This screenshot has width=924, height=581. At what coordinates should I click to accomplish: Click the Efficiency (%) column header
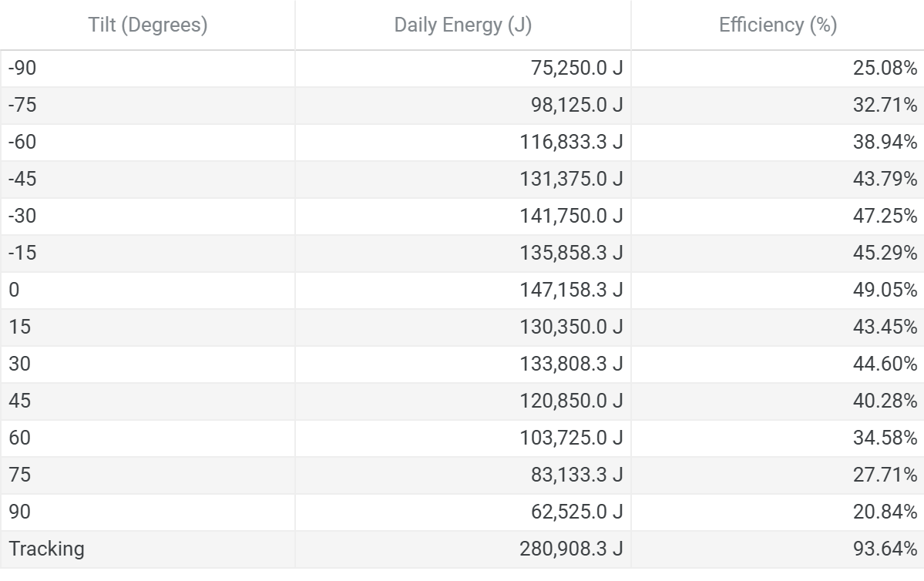pyautogui.click(x=778, y=25)
